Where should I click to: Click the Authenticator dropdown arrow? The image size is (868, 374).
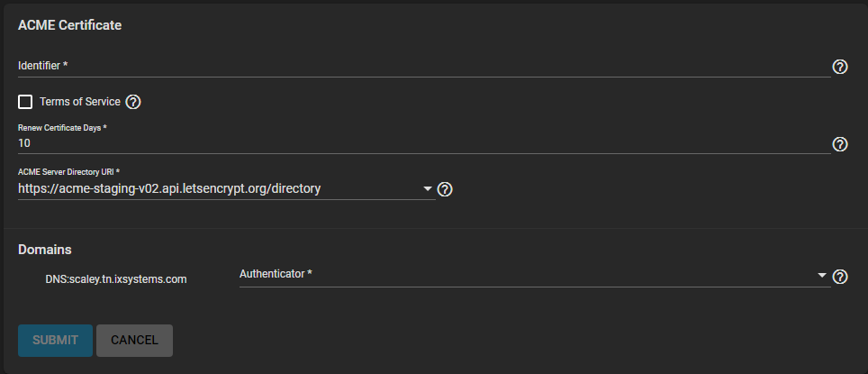pyautogui.click(x=821, y=275)
